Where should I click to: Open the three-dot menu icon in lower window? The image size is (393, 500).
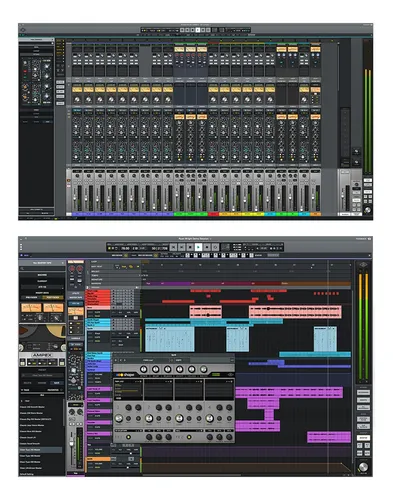click(21, 247)
